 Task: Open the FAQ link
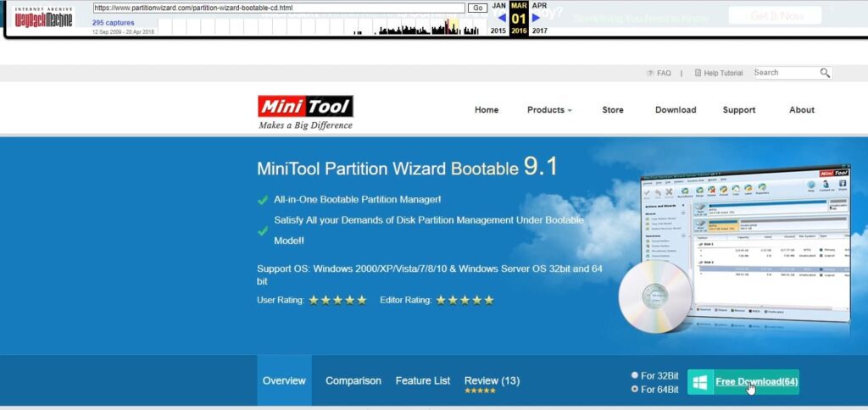(664, 73)
